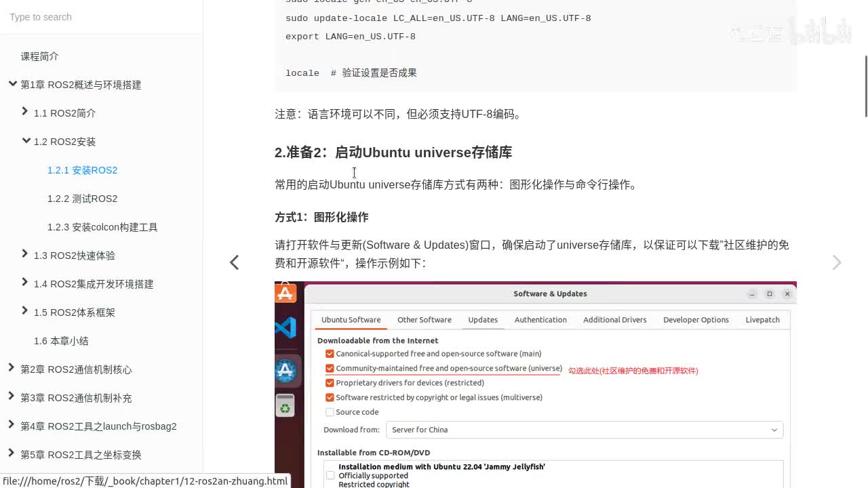This screenshot has width=868, height=488.
Task: Toggle Canonical-supported (main) checkbox
Action: click(x=330, y=354)
